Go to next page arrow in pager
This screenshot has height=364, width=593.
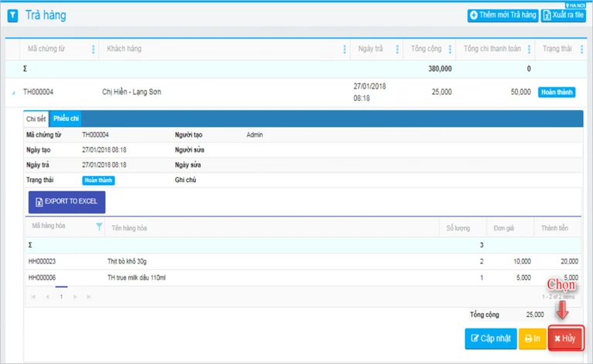[x=75, y=297]
